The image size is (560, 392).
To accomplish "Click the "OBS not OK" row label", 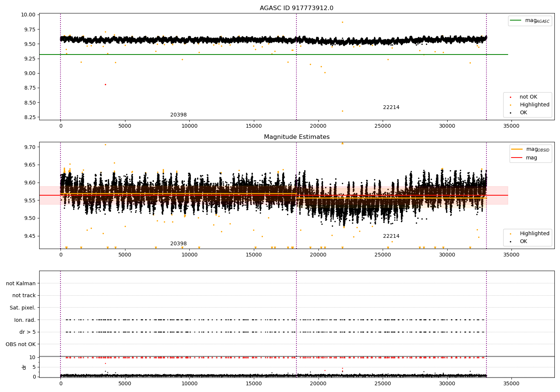I will pyautogui.click(x=21, y=345).
